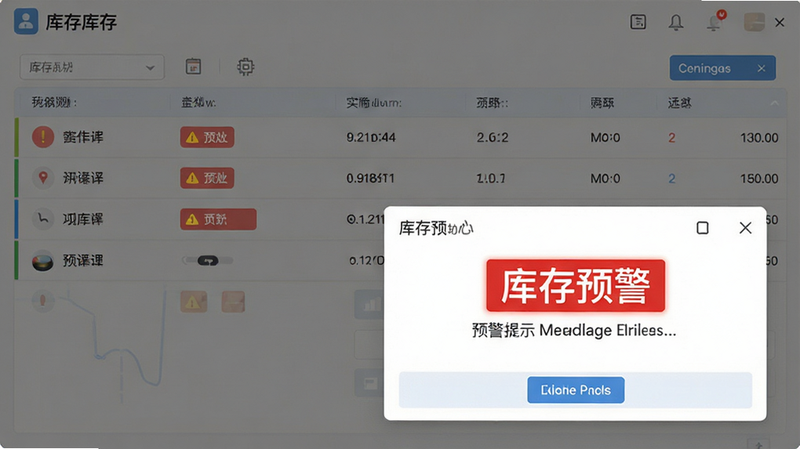Click the clock icon in third row

(43, 219)
